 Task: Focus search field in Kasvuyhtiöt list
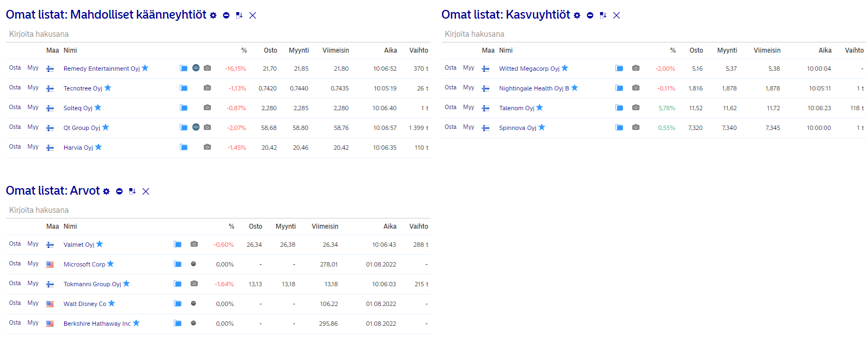[654, 34]
